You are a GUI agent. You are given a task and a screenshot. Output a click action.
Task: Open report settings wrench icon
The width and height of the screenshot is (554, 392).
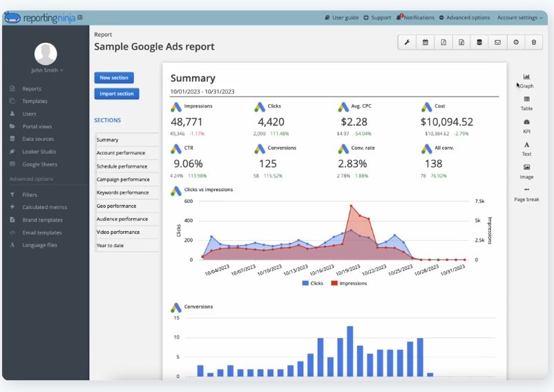pyautogui.click(x=407, y=42)
